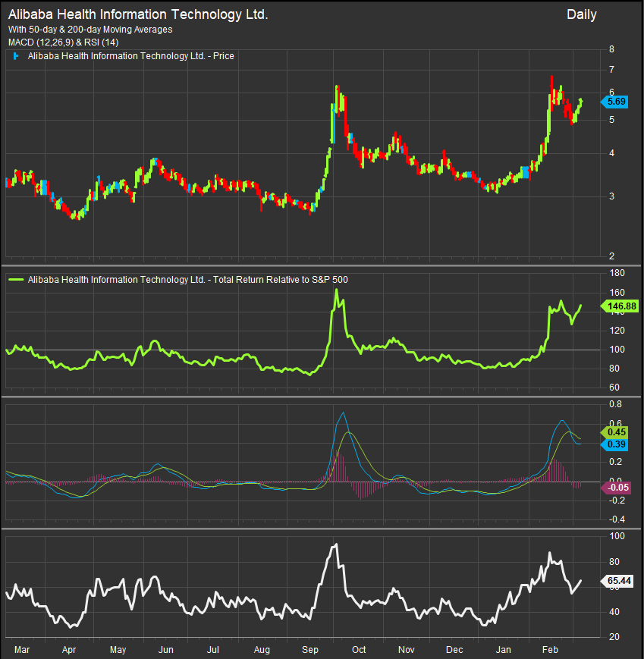This screenshot has width=644, height=659.
Task: Click the 0.45 MACD signal value tag
Action: click(x=615, y=432)
